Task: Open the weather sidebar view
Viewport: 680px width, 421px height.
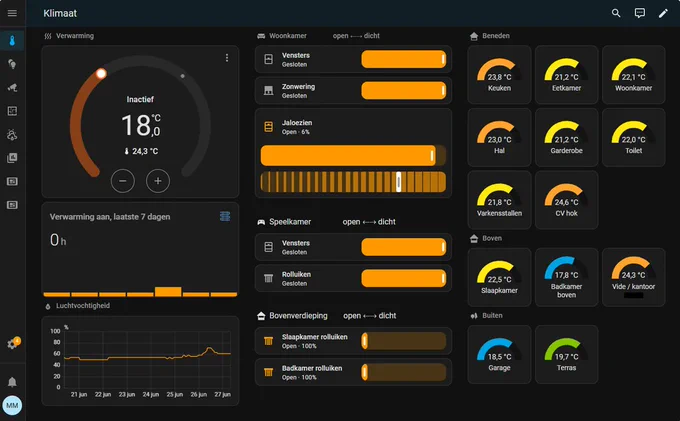Action: (12, 134)
